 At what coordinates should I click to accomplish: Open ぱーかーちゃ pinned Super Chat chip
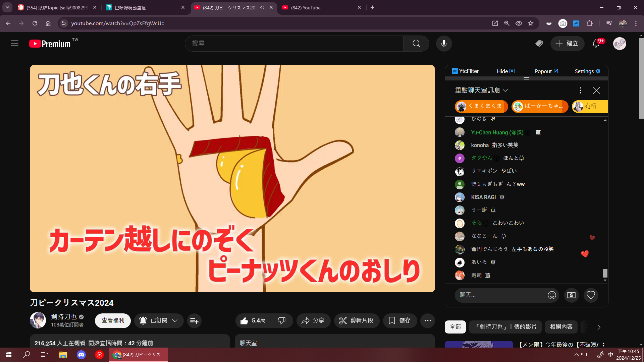(540, 106)
